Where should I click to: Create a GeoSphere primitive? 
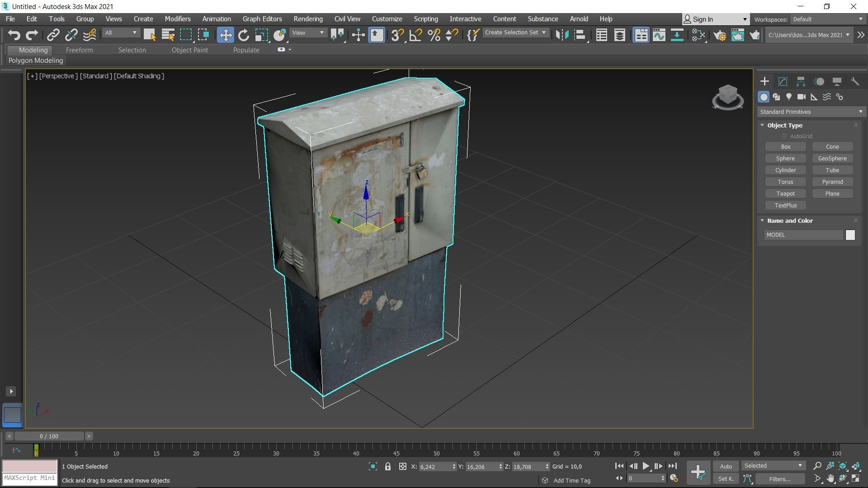(x=832, y=159)
